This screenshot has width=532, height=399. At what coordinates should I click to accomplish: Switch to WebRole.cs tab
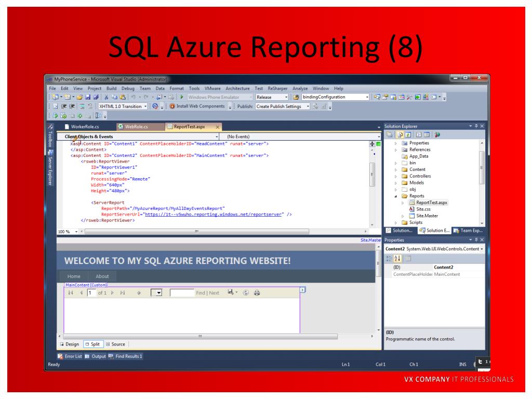136,127
